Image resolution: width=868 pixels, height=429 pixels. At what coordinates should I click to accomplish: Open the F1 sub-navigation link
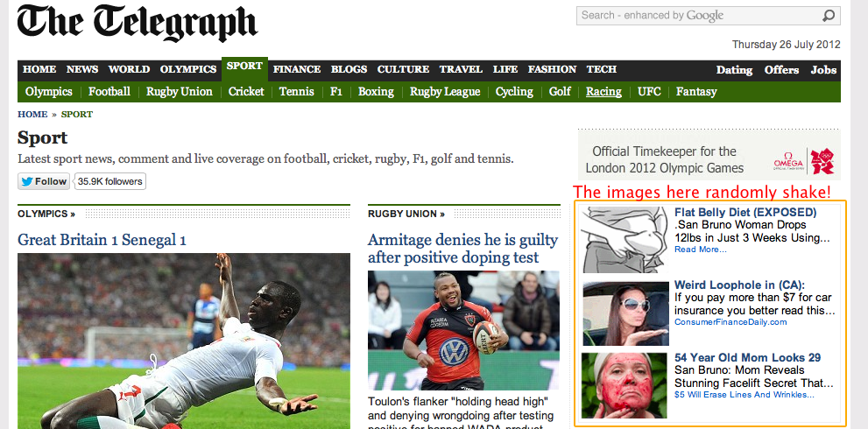tap(336, 91)
